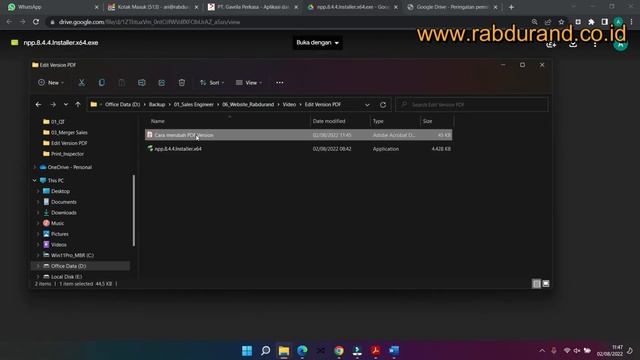The height and width of the screenshot is (360, 640).
Task: Select npp.8.4.4.Installer.x64 file
Action: point(298,149)
